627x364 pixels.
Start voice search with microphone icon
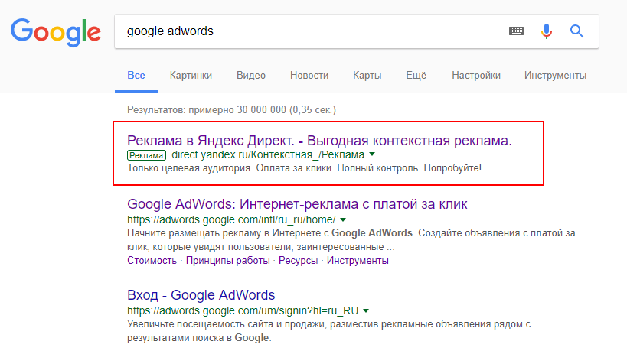(x=546, y=31)
